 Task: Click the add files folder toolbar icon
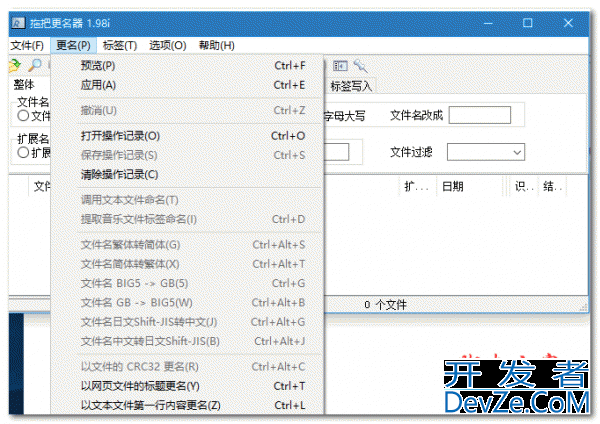click(15, 66)
